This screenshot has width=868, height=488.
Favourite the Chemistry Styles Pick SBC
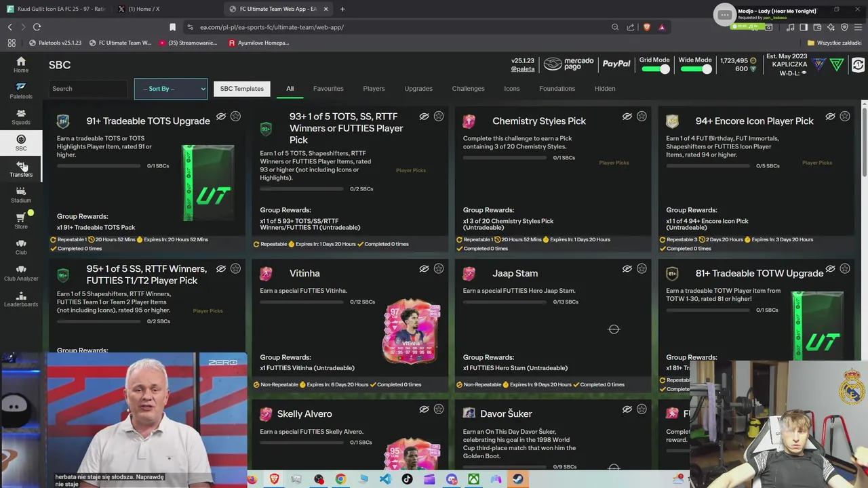coord(642,117)
